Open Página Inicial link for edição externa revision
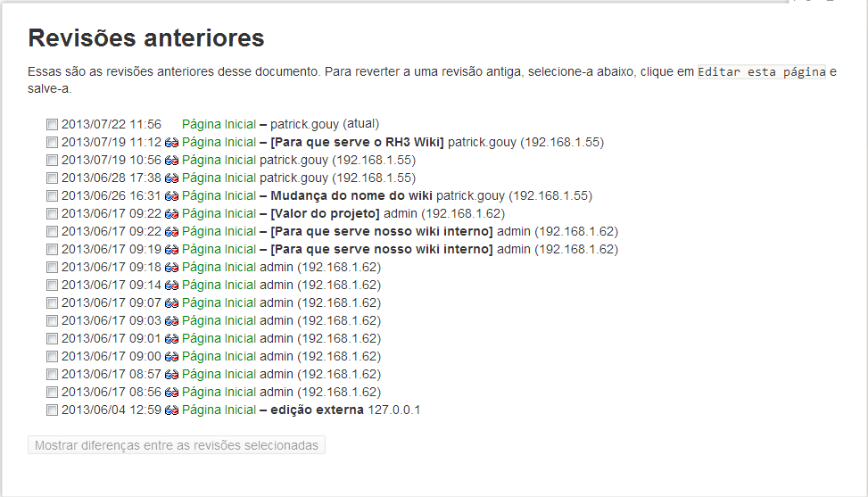Viewport: 868px width, 497px height. [x=219, y=410]
